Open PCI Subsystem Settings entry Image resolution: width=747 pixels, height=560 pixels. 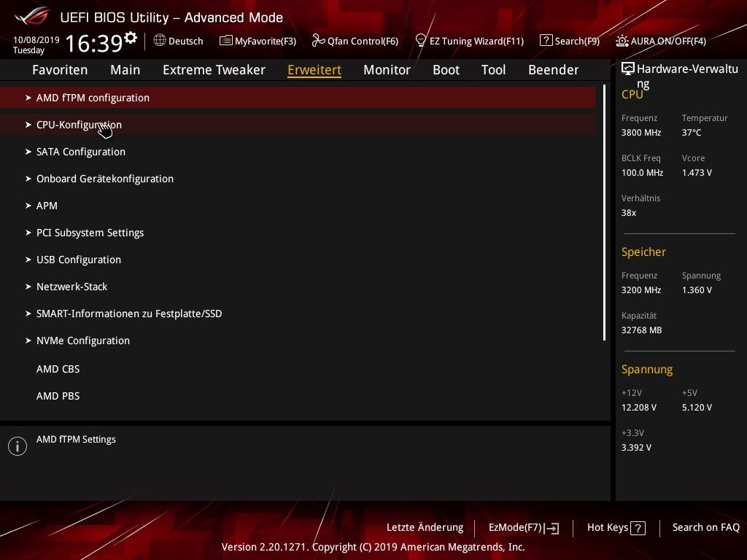298,233
